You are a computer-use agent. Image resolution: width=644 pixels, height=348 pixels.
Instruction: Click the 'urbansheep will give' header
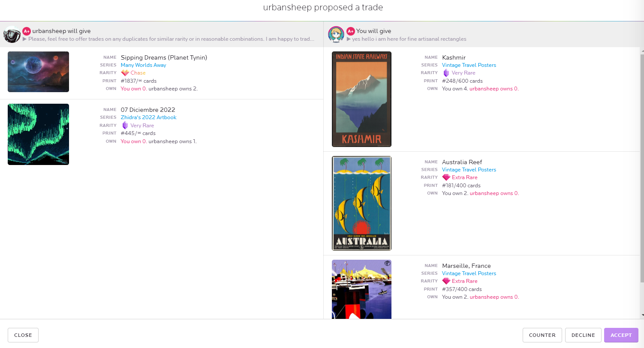tap(61, 31)
